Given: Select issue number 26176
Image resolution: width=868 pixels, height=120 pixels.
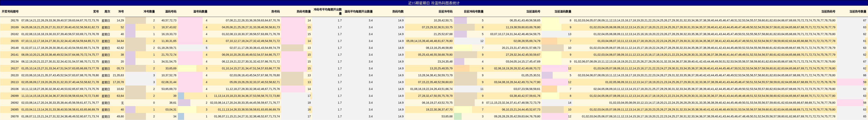Looking at the screenshot, I should coord(14,21).
